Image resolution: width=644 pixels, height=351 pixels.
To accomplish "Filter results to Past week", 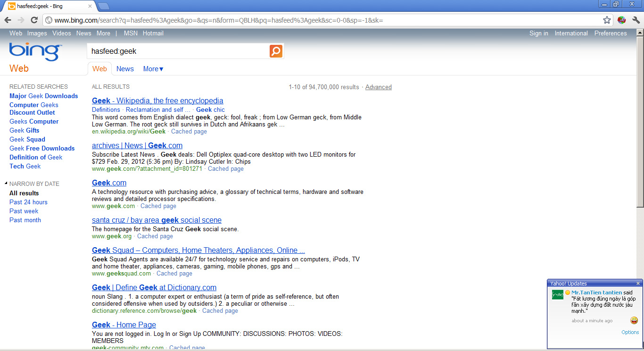I will tap(24, 211).
